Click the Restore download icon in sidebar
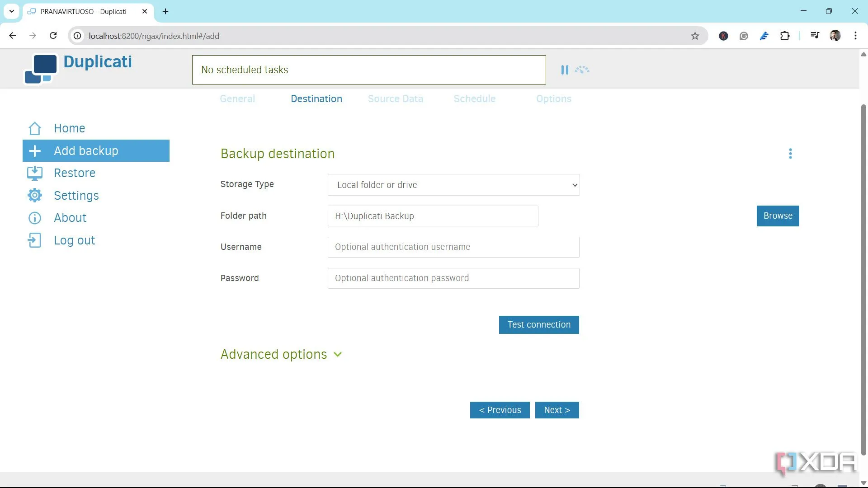868x488 pixels. (x=35, y=173)
